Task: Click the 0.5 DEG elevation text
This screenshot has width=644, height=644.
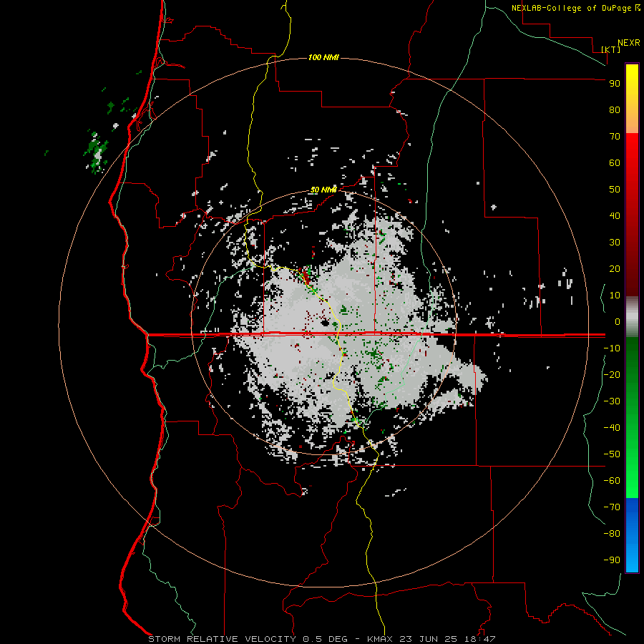Action: point(325,639)
